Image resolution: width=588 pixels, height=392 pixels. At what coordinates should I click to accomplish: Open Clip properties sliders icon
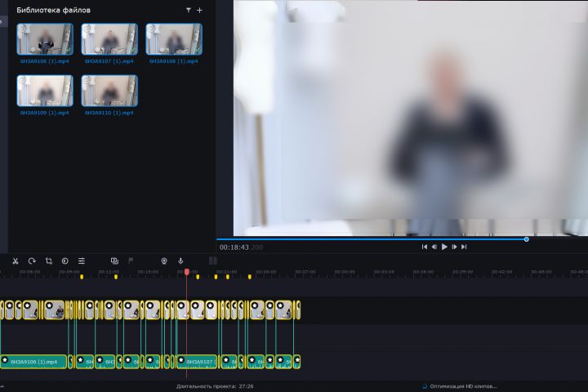coord(82,261)
